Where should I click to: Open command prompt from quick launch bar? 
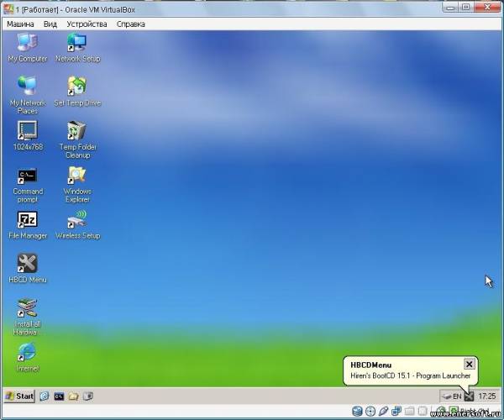[59, 396]
